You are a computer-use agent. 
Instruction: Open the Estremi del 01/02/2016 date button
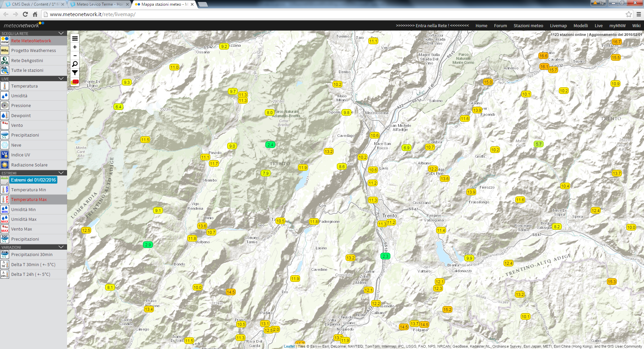pos(34,180)
